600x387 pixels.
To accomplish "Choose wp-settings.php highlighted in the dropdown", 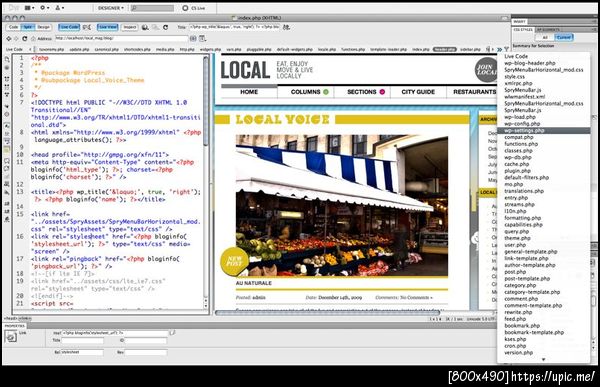I will coord(543,131).
